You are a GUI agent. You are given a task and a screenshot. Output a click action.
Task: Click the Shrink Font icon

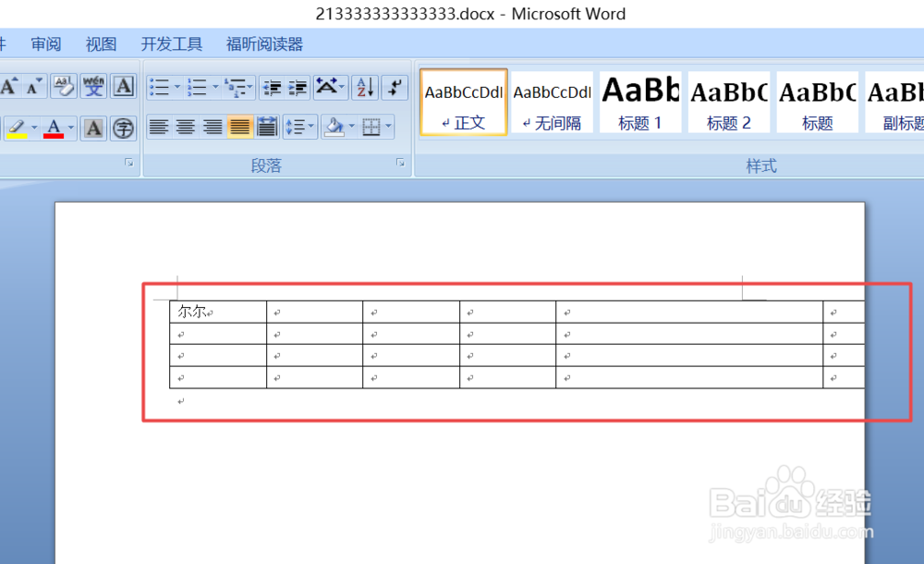point(34,87)
